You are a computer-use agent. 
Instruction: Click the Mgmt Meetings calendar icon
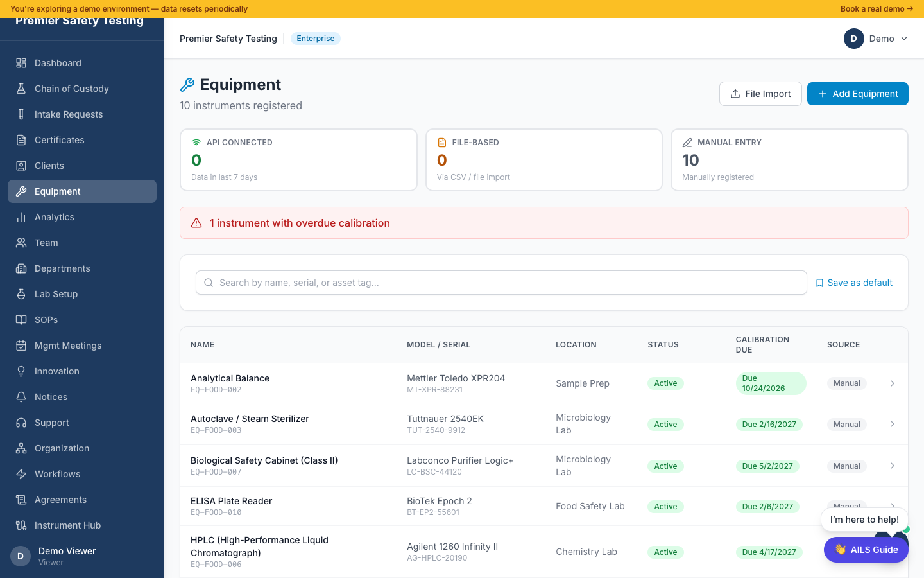[21, 346]
